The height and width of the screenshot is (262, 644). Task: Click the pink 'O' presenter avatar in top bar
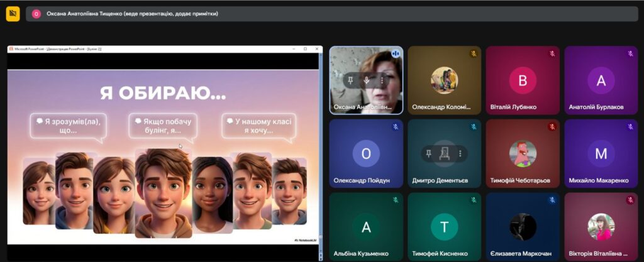(36, 13)
